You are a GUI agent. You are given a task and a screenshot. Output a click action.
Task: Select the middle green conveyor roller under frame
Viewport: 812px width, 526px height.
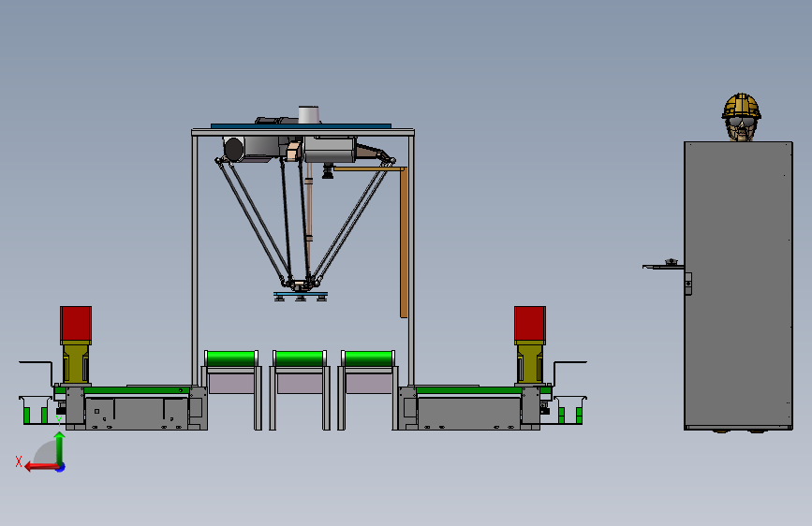(300, 358)
